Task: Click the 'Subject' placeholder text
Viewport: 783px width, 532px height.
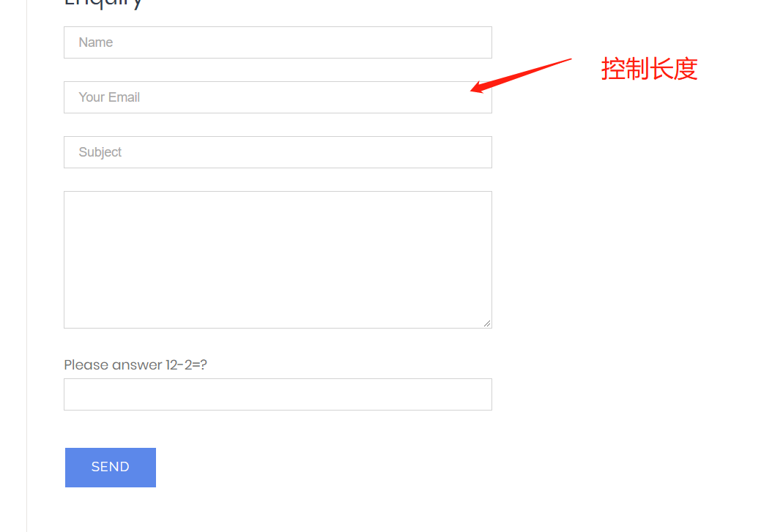Action: click(x=100, y=152)
